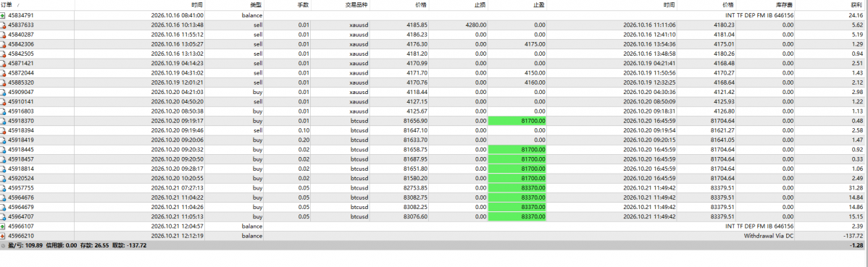Click the icon for order 45834791

pyautogui.click(x=4, y=15)
